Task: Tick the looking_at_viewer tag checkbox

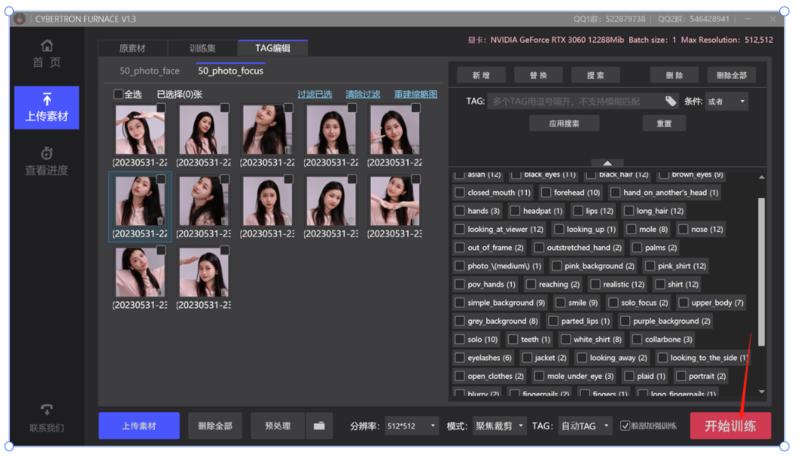Action: [x=460, y=229]
